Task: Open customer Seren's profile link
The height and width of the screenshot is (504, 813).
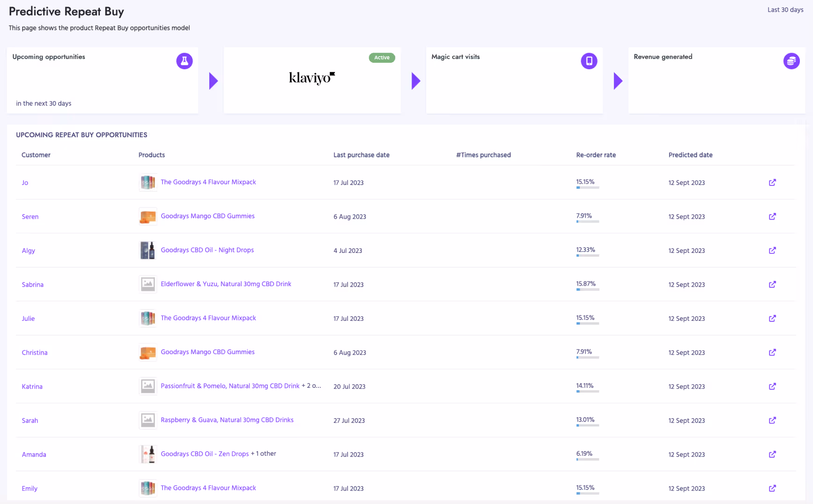Action: pos(30,216)
